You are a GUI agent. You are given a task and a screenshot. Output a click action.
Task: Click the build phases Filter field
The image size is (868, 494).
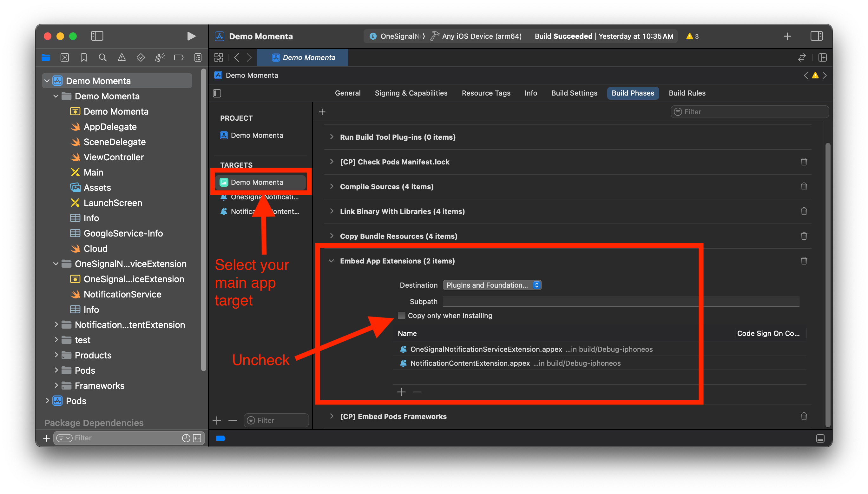click(750, 112)
